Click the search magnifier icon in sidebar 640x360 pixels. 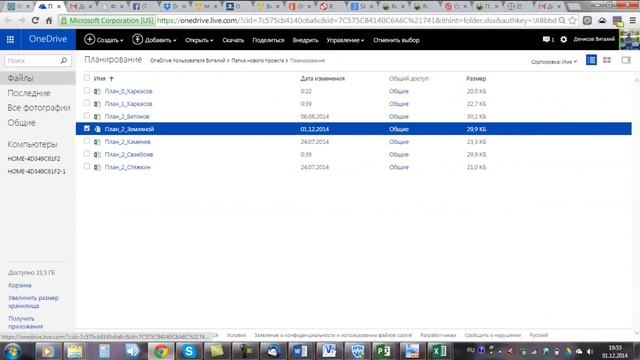(x=64, y=60)
